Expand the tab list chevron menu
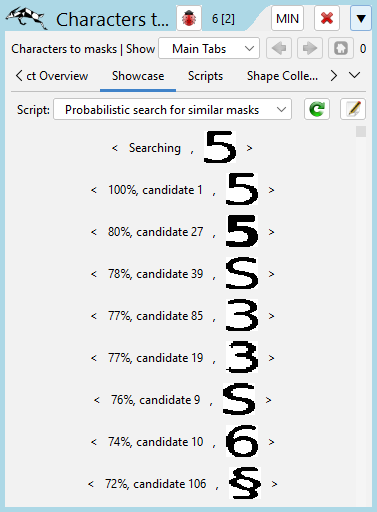Image resolution: width=377 pixels, height=512 pixels. (355, 75)
